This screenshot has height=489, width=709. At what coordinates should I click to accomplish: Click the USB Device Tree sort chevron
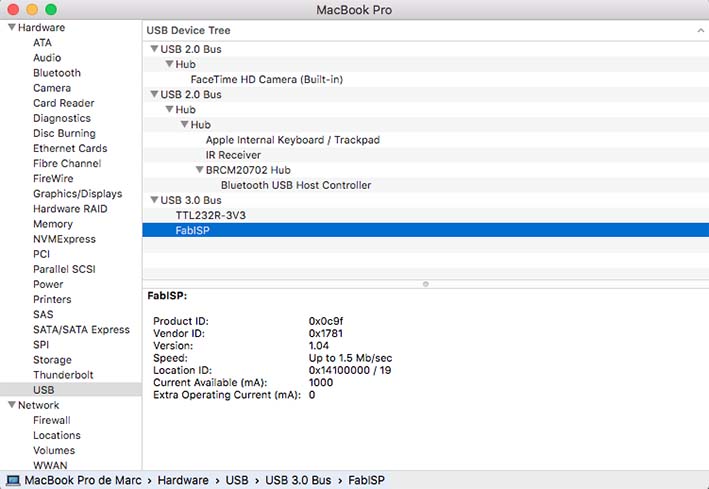point(700,30)
